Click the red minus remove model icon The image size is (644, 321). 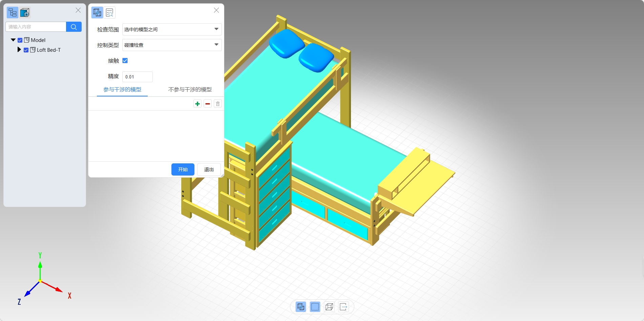tap(208, 104)
